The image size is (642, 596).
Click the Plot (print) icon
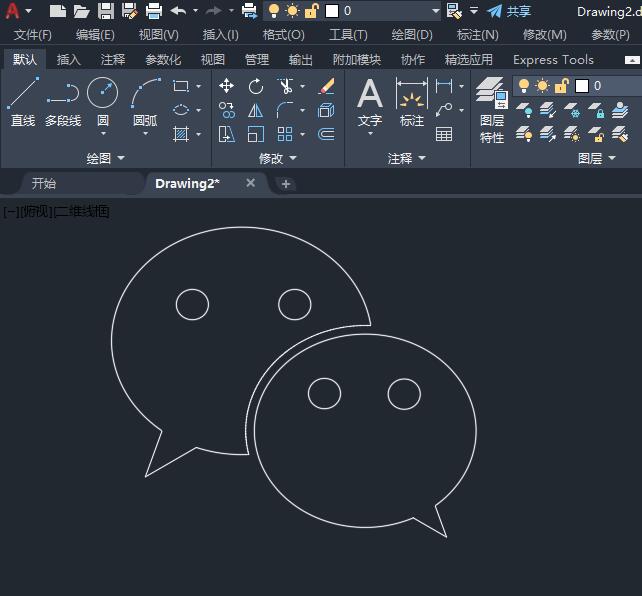point(154,11)
